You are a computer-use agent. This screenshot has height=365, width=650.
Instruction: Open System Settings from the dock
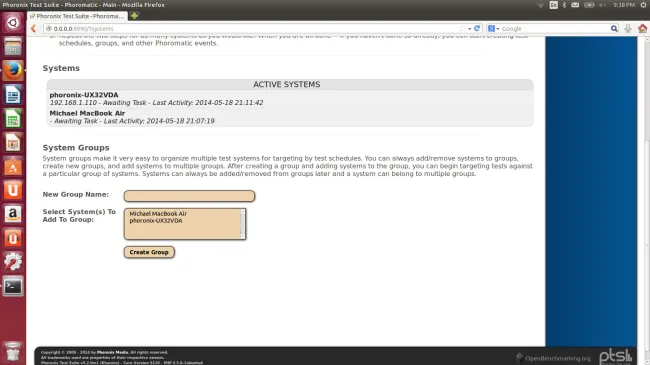click(x=12, y=262)
